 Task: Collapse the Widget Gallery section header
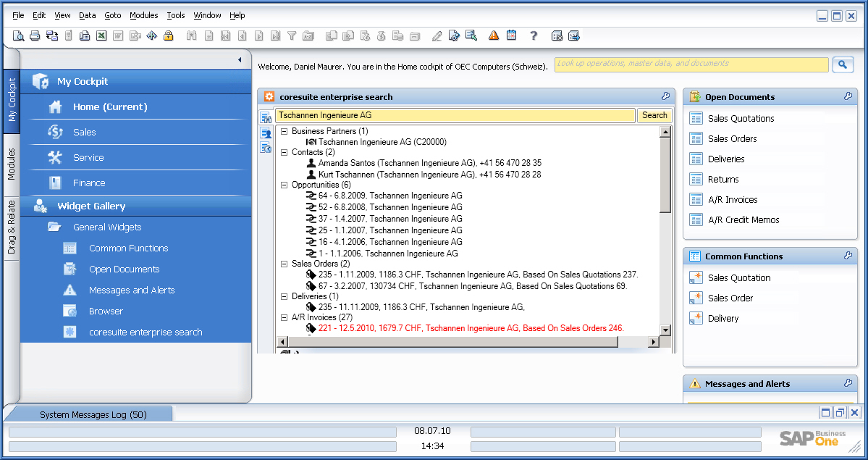point(135,206)
